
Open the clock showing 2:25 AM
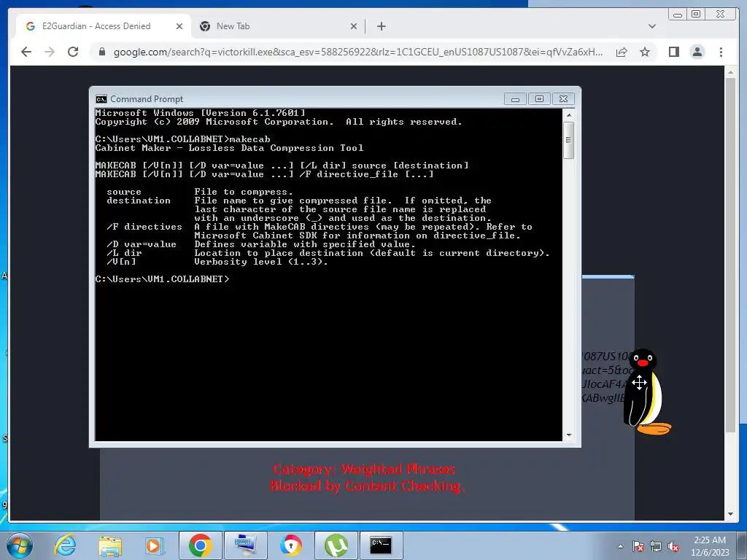(710, 546)
